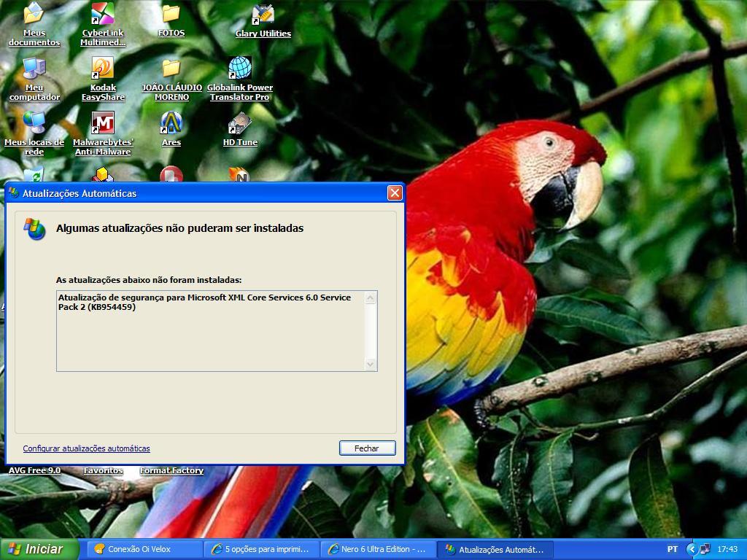Click the updates list scroll-up arrow

point(370,298)
